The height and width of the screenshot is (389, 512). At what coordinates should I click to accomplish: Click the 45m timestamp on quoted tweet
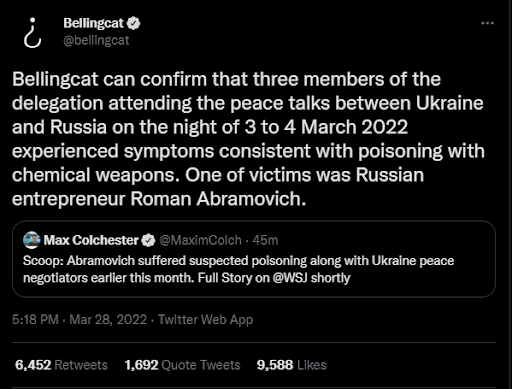[265, 240]
